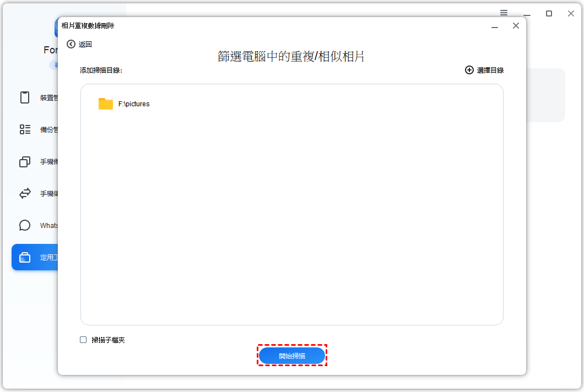Click empty space in the scan directory list
Screen dimensions: 584x392
(x=292, y=220)
